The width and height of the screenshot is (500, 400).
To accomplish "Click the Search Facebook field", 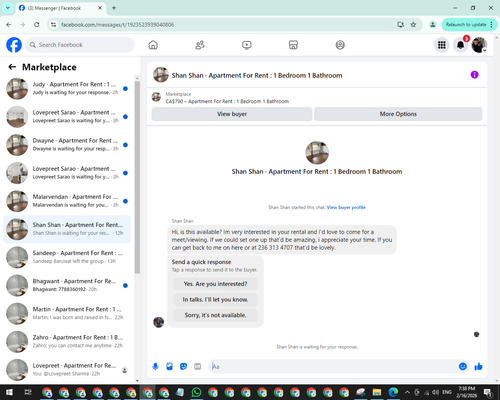I will pos(80,45).
